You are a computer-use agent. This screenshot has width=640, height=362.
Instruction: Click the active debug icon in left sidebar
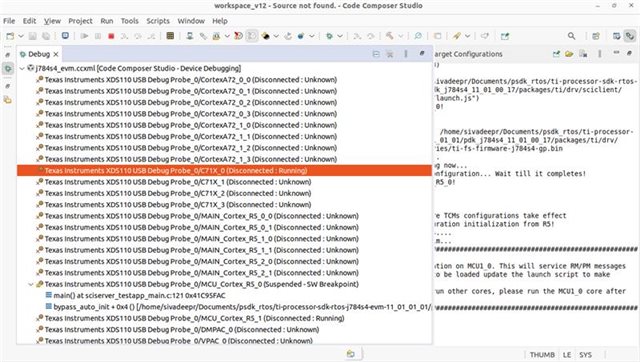click(x=8, y=68)
